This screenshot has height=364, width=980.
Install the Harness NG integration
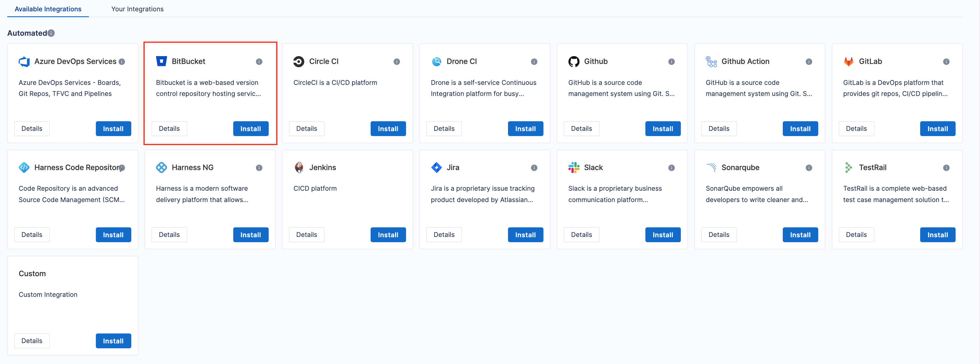(251, 235)
